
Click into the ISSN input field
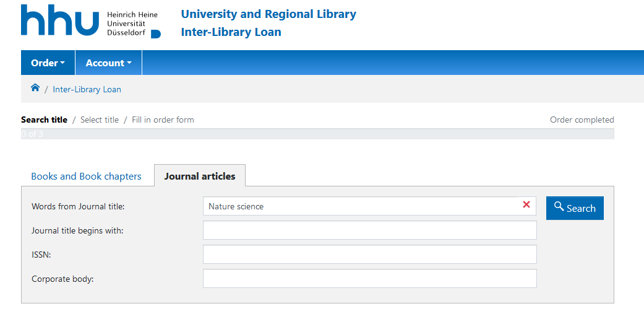[369, 255]
